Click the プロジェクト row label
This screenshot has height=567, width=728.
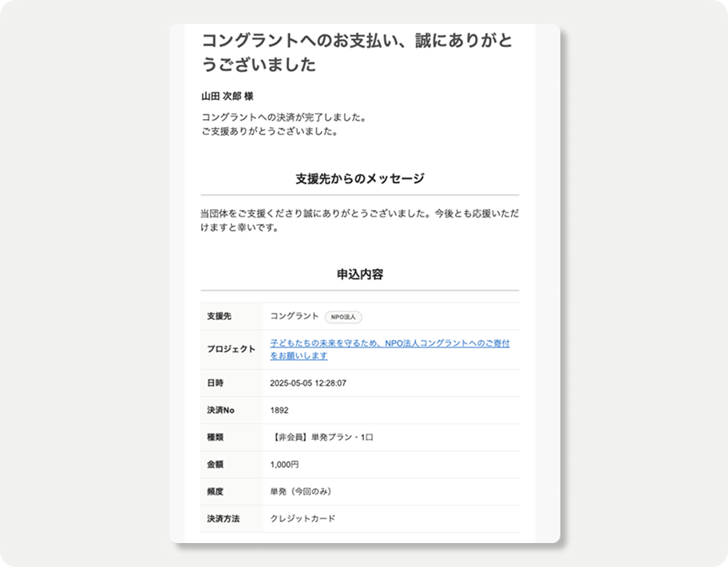[231, 349]
